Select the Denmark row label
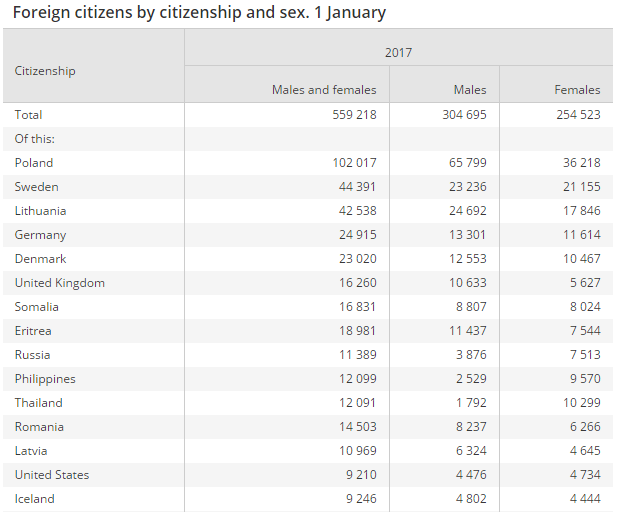This screenshot has height=512, width=618. (38, 259)
